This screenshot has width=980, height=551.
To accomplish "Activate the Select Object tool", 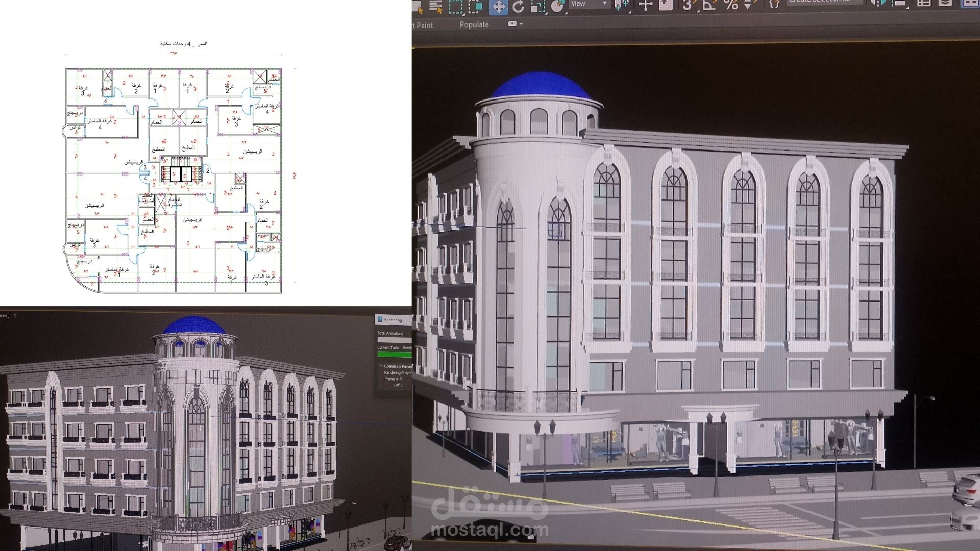I will [418, 6].
